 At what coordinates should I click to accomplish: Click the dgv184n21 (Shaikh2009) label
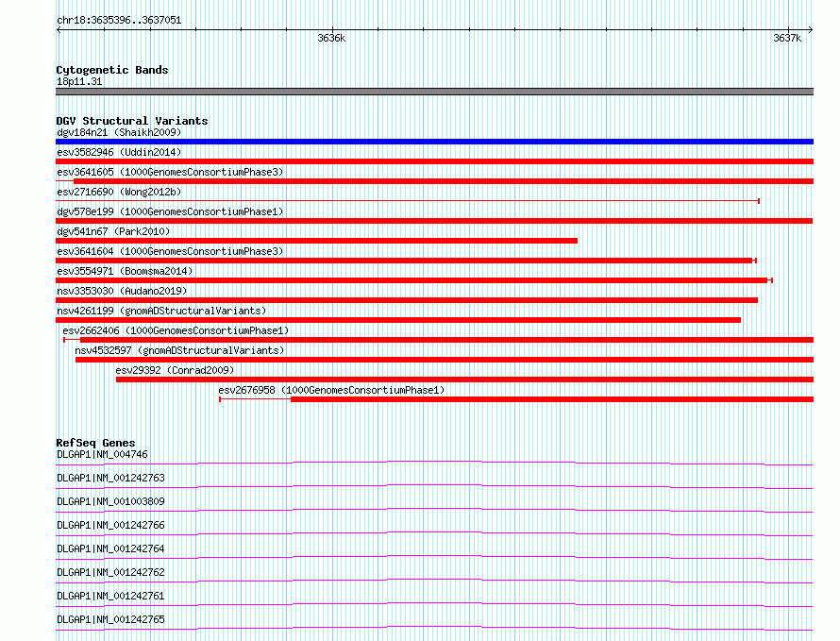[x=119, y=132]
